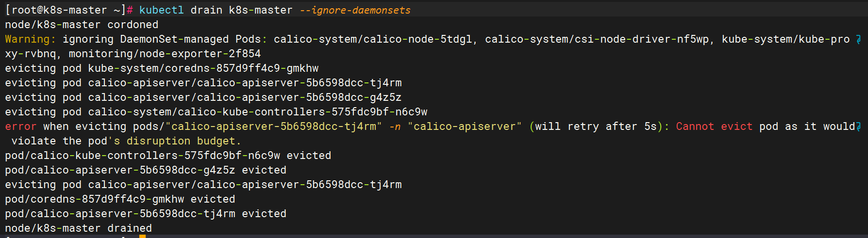Click the "evicting pod kube-system/coredns-857d9ff4c9-gmkhw" line
This screenshot has height=238, width=868.
[162, 68]
